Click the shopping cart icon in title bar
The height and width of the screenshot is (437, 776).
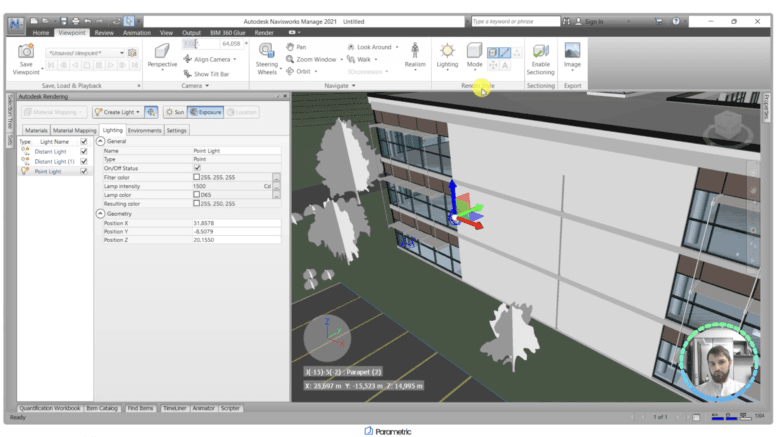(659, 21)
